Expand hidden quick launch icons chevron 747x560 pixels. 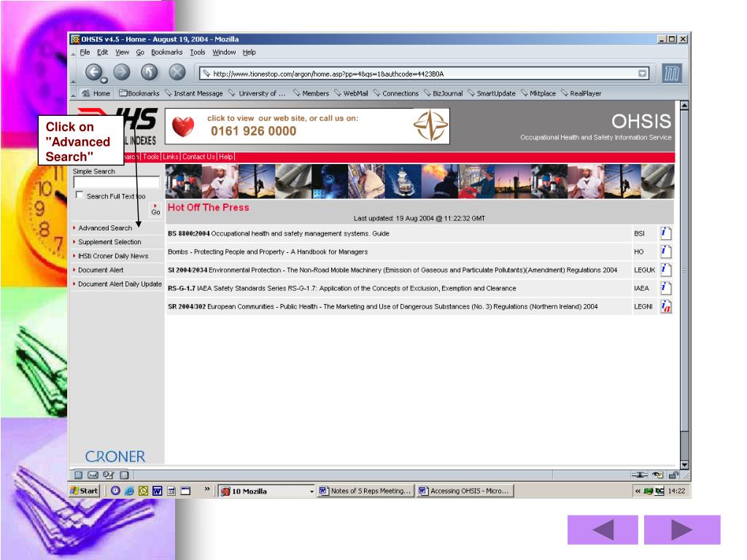[x=206, y=489]
